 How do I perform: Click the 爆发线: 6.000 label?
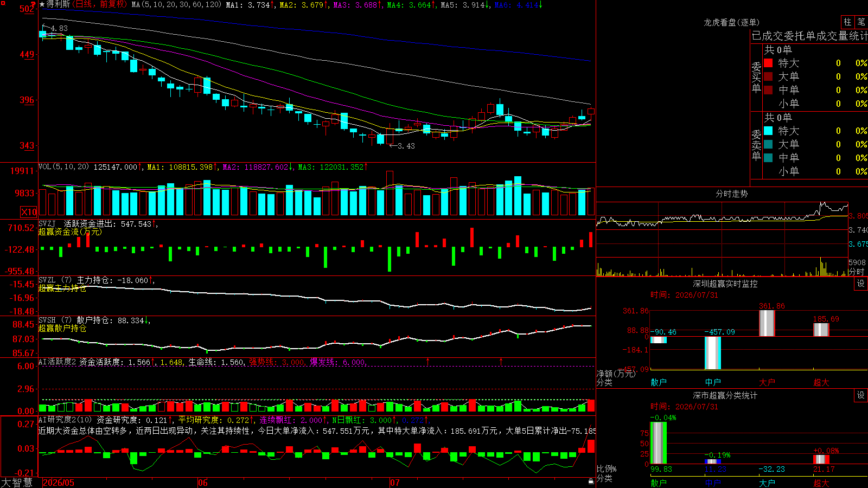(337, 362)
